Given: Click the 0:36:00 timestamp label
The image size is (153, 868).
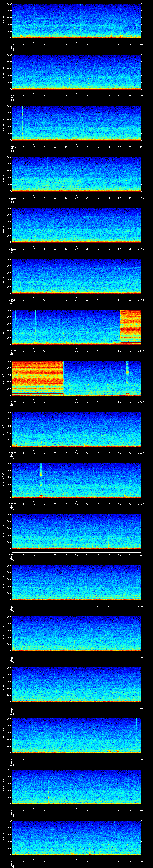Looking at the screenshot, I should pyautogui.click(x=12, y=402).
